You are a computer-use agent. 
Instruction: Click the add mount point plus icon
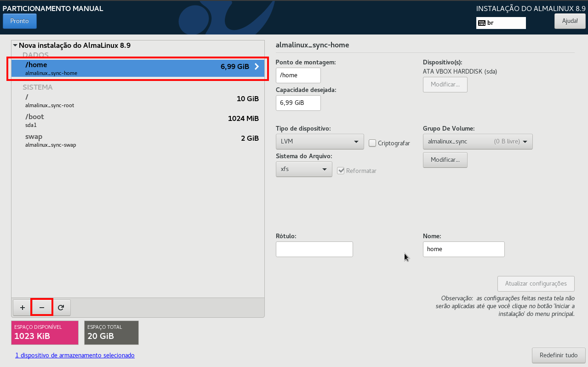point(23,307)
